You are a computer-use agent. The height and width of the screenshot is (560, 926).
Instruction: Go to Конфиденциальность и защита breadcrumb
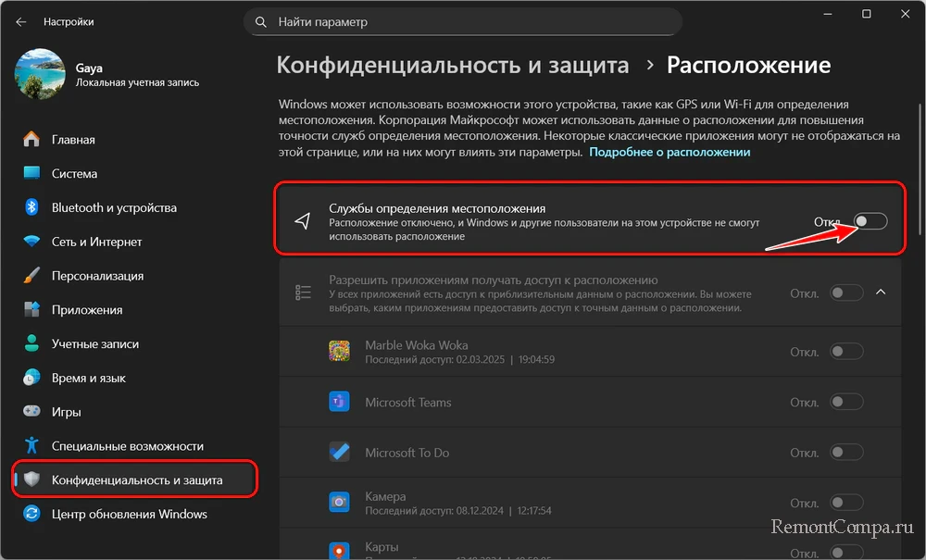[453, 66]
